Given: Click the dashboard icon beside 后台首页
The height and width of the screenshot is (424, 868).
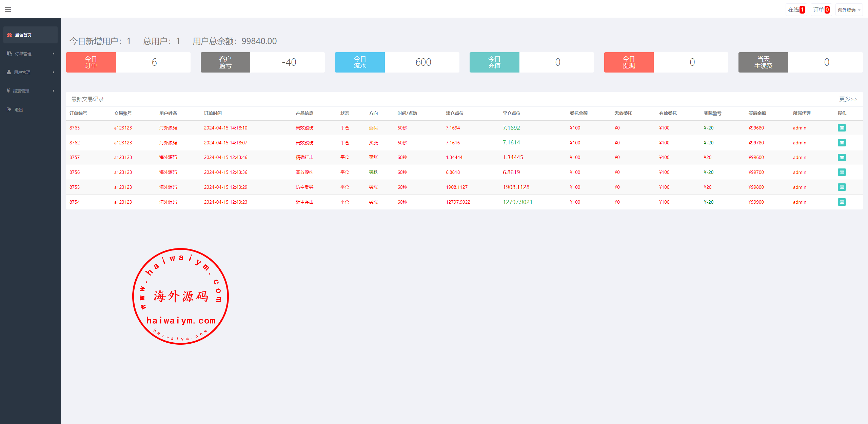Looking at the screenshot, I should click(9, 35).
